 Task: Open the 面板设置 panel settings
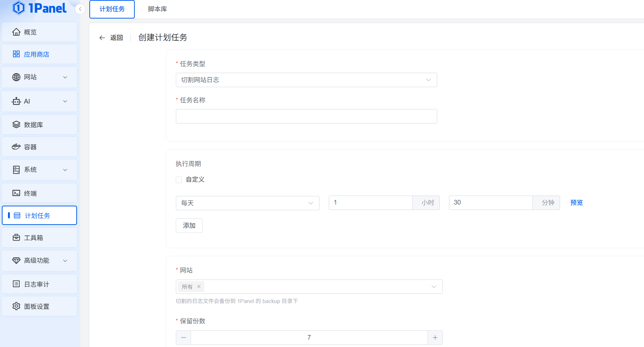click(x=37, y=306)
